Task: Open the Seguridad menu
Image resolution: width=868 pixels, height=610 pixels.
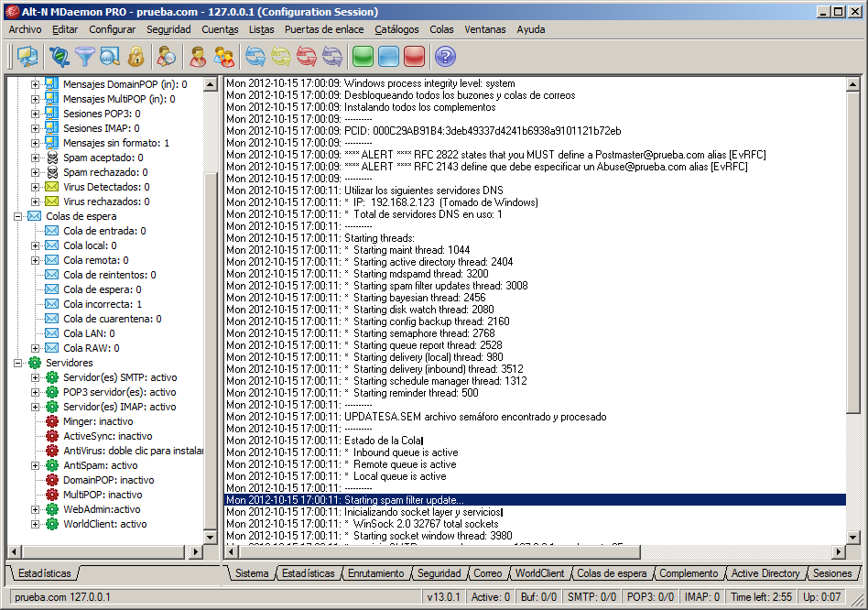Action: (168, 28)
